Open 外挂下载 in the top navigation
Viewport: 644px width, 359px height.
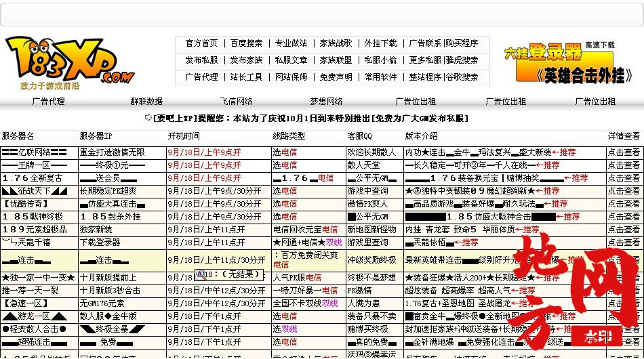[x=380, y=43]
